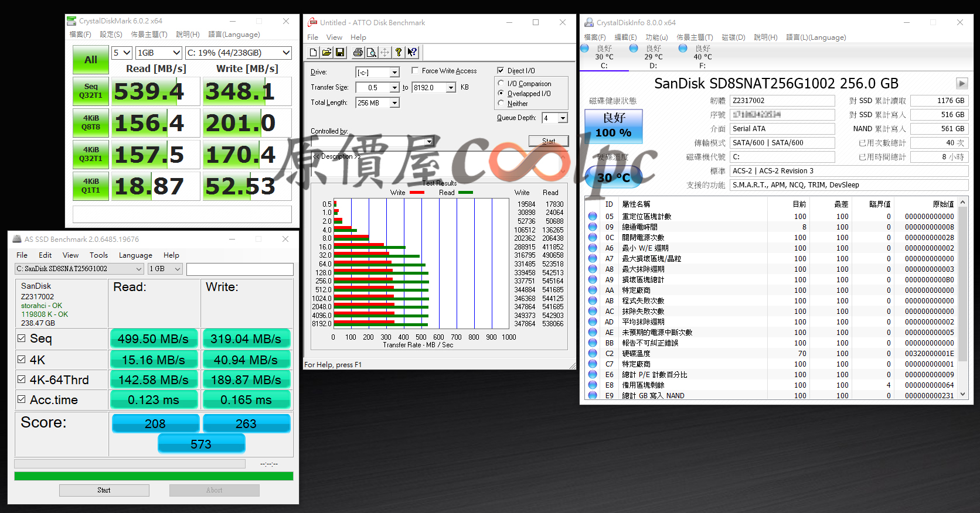The width and height of the screenshot is (980, 513).
Task: Click the empty text field beside the 1 GB size dropdown in AS SSD Benchmark
Action: point(240,269)
